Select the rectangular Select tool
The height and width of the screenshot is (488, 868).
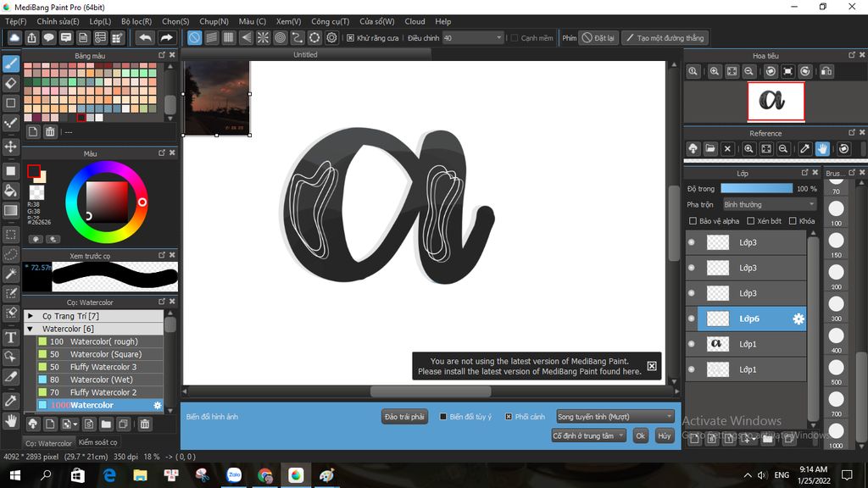[10, 235]
